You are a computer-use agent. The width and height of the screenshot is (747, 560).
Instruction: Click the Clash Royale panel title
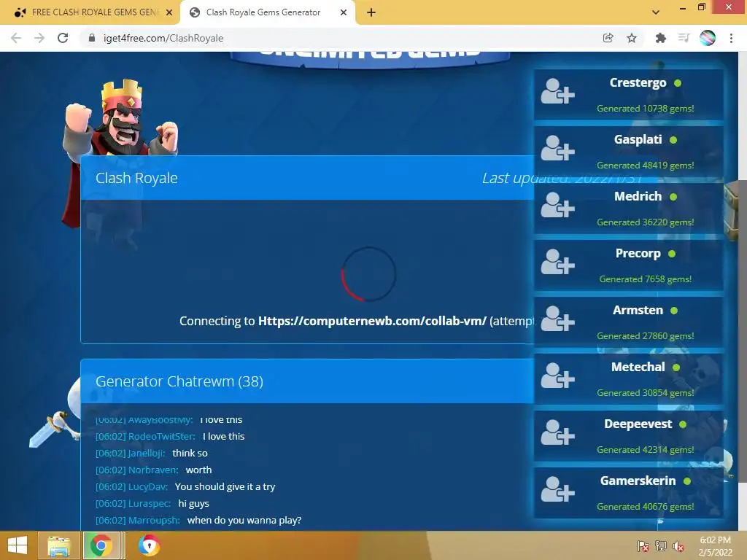[136, 178]
